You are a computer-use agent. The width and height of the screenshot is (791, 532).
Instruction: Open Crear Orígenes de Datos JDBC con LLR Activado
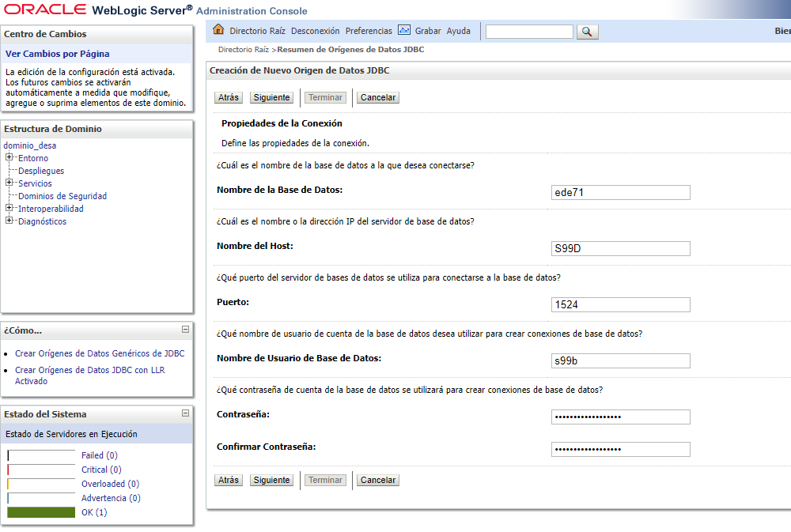point(90,375)
